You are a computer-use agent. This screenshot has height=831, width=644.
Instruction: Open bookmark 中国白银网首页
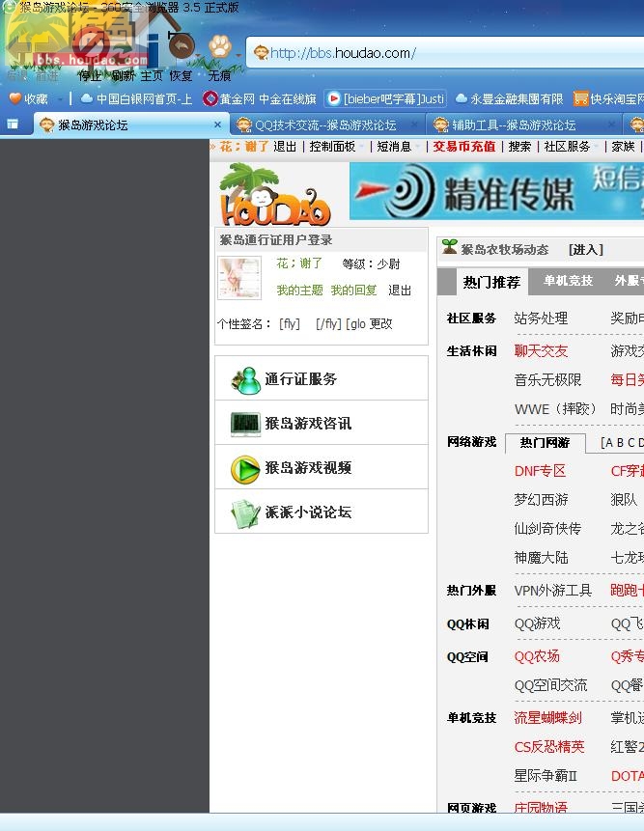[x=137, y=99]
